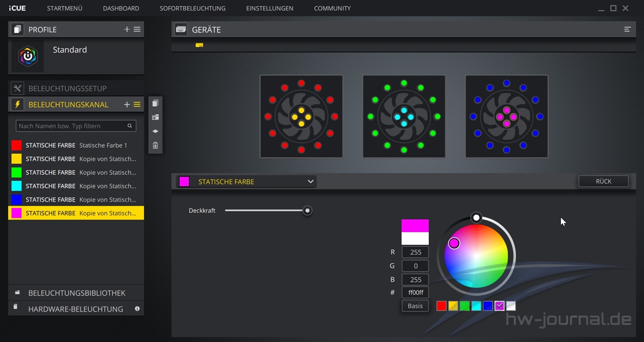The image size is (644, 342).
Task: Click the save-to-library folder icon
Action: [155, 117]
